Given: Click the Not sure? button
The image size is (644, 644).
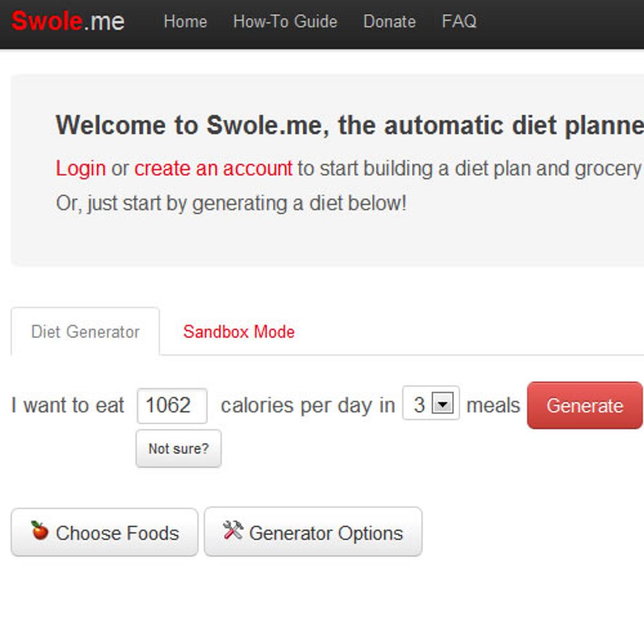Looking at the screenshot, I should pyautogui.click(x=178, y=449).
